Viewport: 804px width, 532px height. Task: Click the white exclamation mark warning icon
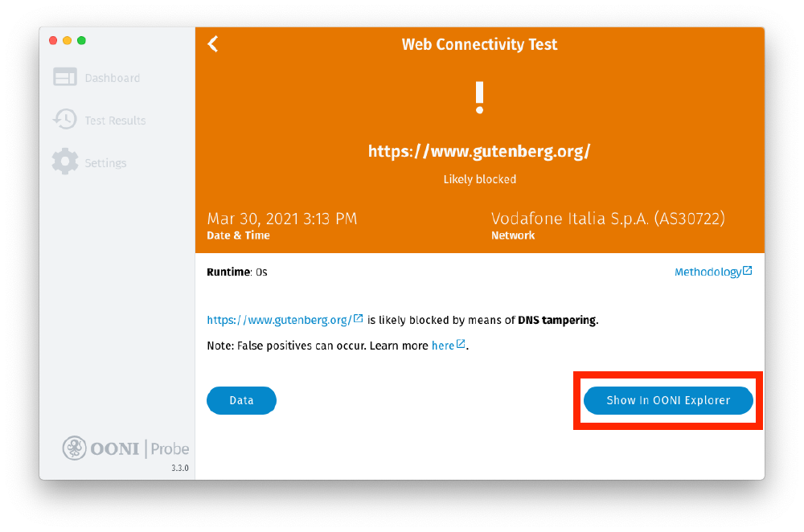pyautogui.click(x=479, y=97)
